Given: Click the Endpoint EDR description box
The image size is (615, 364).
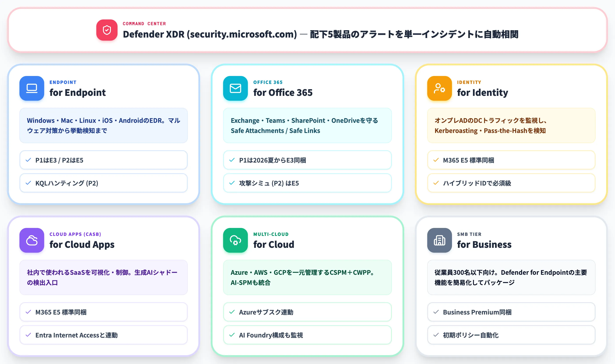Looking at the screenshot, I should coord(104,125).
